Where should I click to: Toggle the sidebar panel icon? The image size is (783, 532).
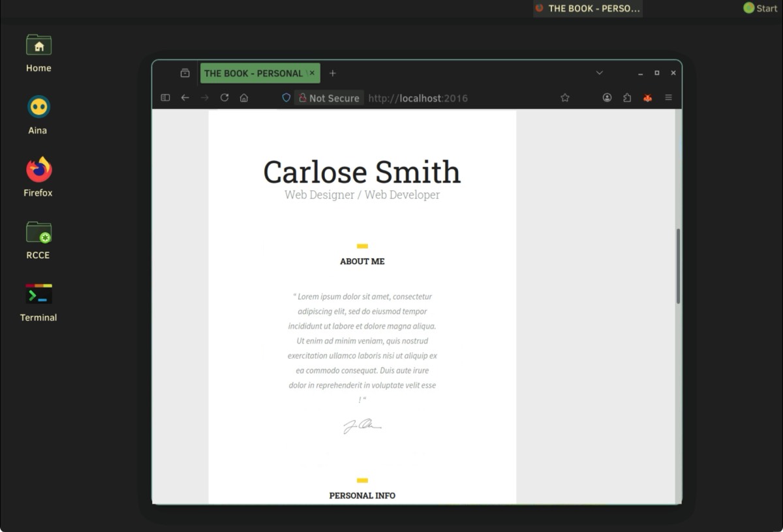click(165, 98)
